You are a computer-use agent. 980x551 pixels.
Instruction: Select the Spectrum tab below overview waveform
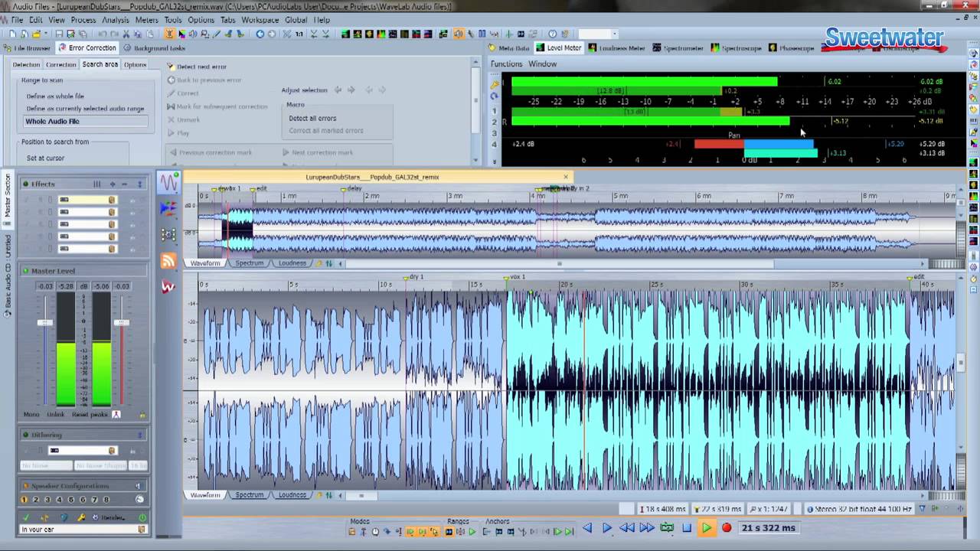coord(249,263)
